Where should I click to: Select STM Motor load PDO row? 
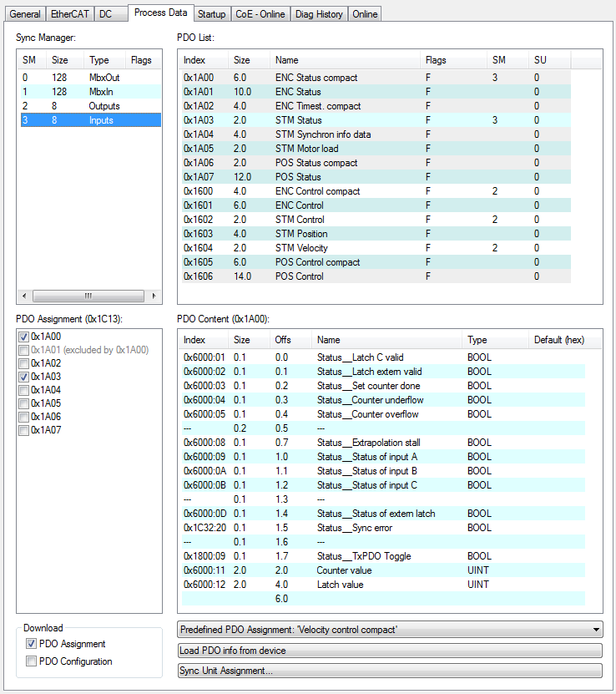pos(376,149)
